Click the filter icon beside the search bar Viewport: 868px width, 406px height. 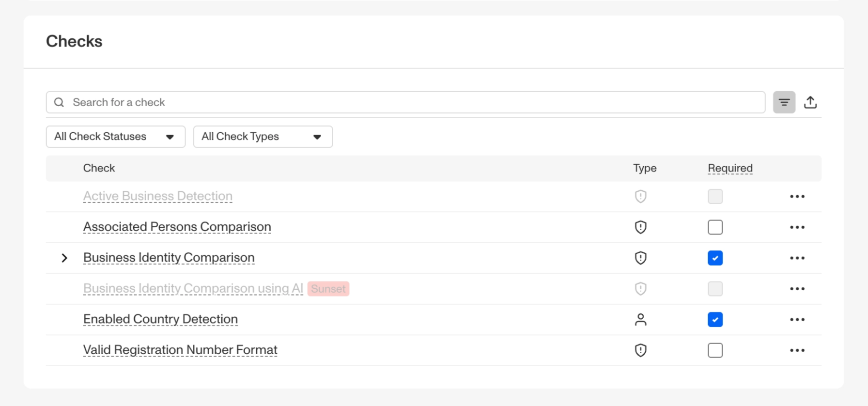coord(784,102)
